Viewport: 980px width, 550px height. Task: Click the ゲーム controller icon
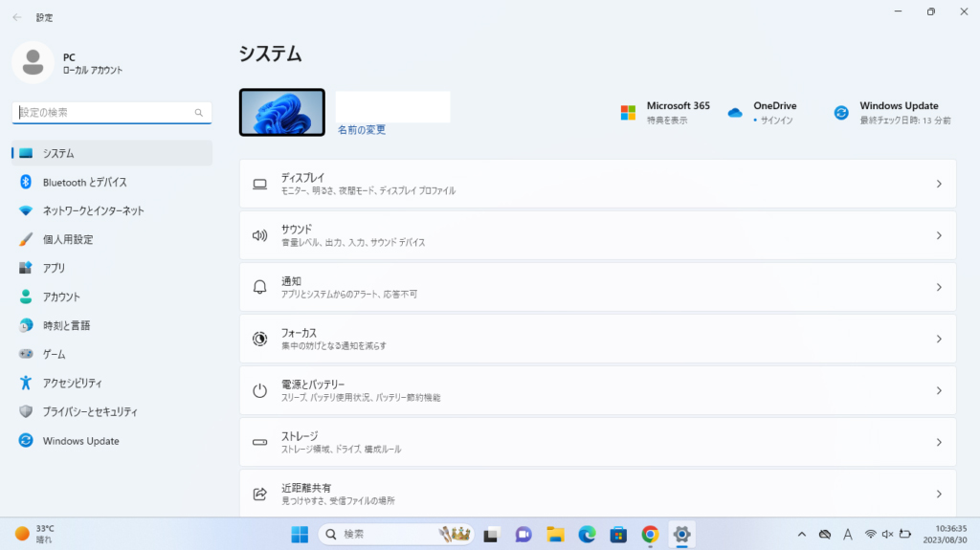(26, 354)
